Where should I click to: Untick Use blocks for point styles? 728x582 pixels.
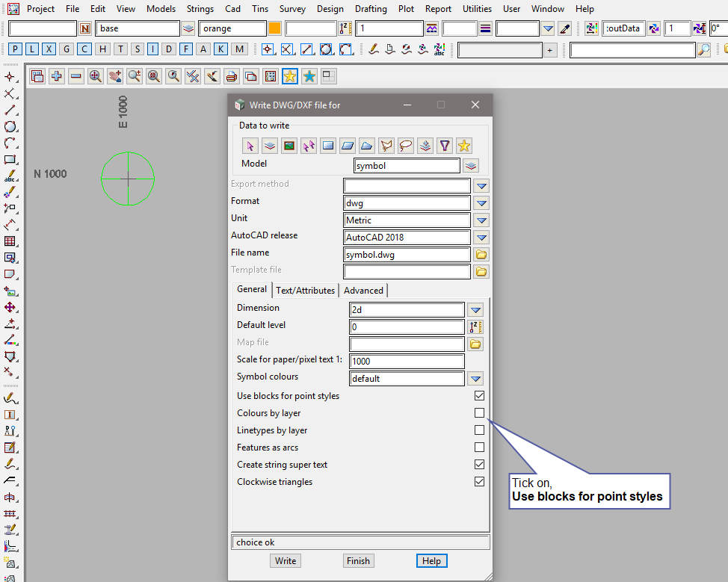pyautogui.click(x=479, y=396)
